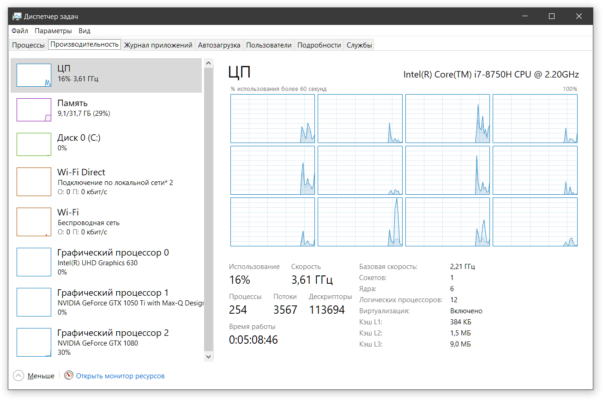Viewport: 603px width, 400px height.
Task: Click the Потоки count 3567
Action: coord(285,310)
